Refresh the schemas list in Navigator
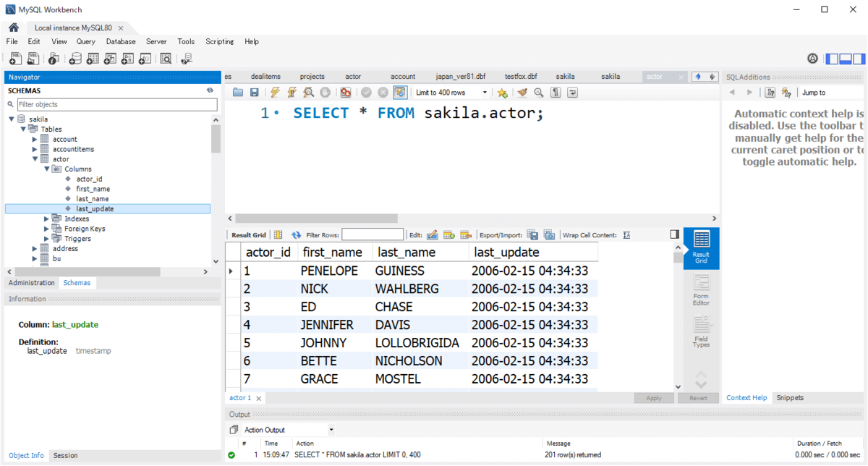This screenshot has height=466, width=868. coord(210,90)
